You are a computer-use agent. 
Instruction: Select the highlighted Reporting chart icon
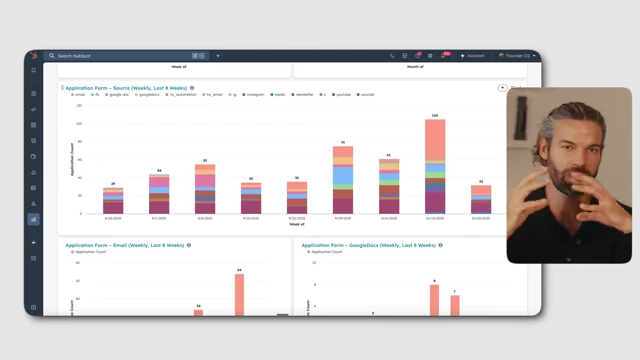(x=33, y=219)
